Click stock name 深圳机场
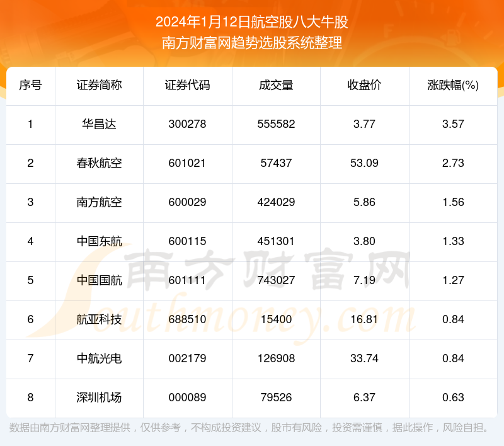 (99, 397)
